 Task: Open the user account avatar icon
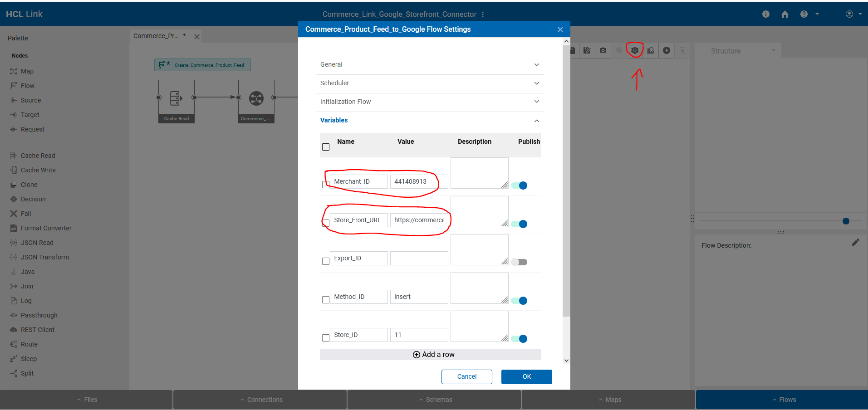coord(849,14)
